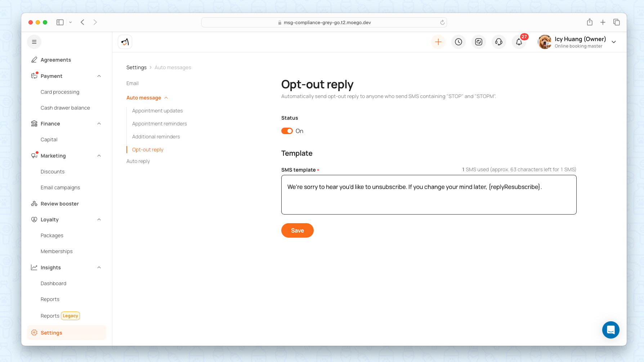Open the clock history icon
Screen dimensions: 644x362
tap(458, 42)
